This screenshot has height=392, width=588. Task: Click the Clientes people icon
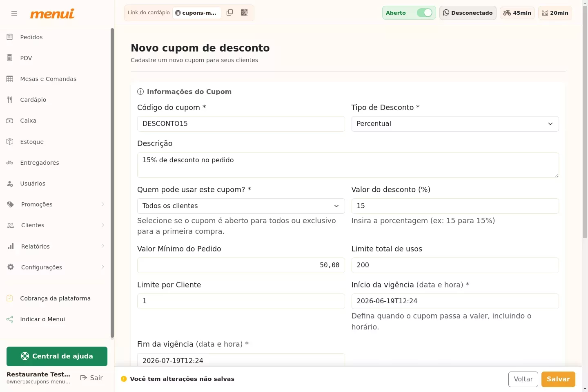point(11,225)
